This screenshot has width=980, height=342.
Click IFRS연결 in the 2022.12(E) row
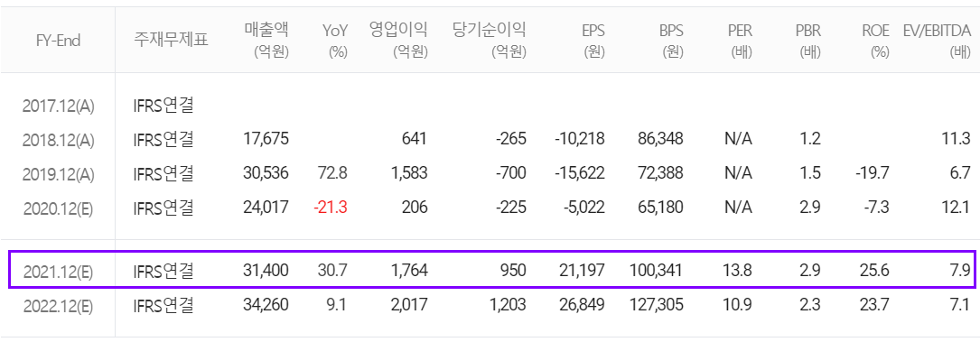pos(163,305)
